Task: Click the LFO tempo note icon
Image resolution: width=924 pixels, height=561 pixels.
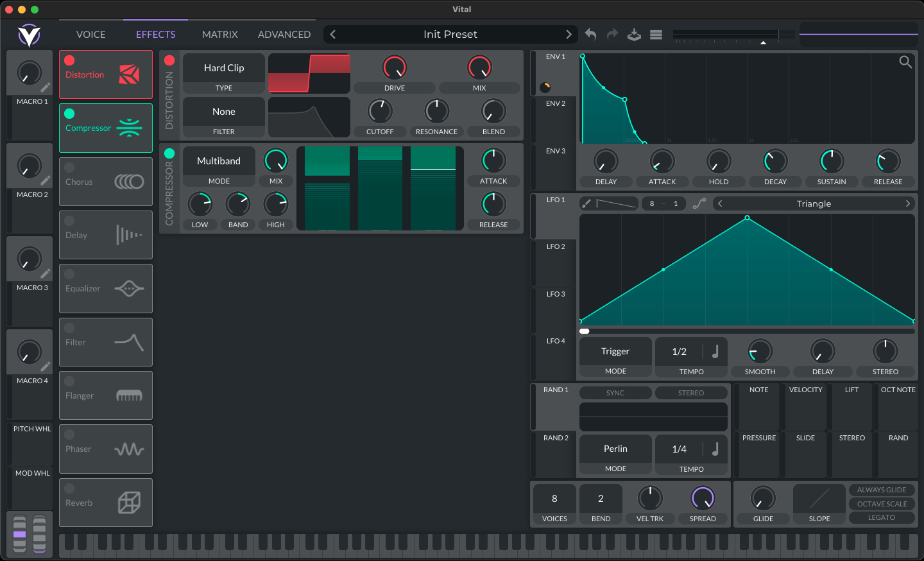Action: (715, 351)
